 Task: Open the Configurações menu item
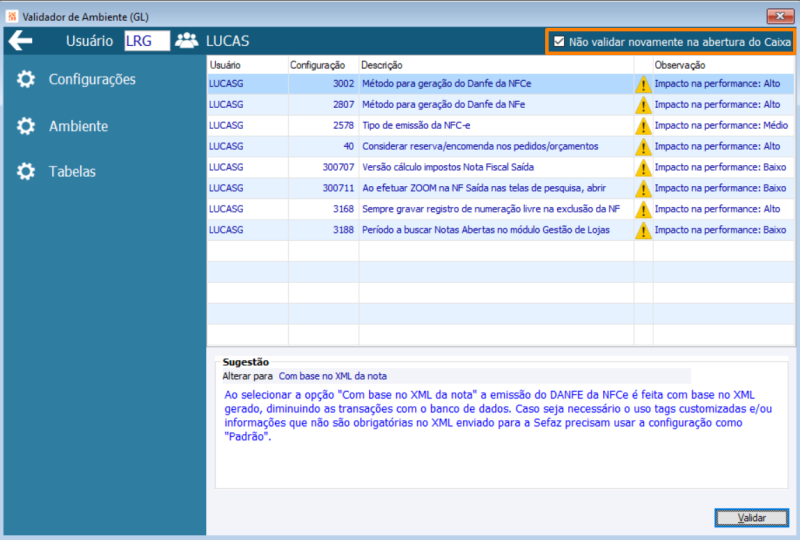coord(92,79)
